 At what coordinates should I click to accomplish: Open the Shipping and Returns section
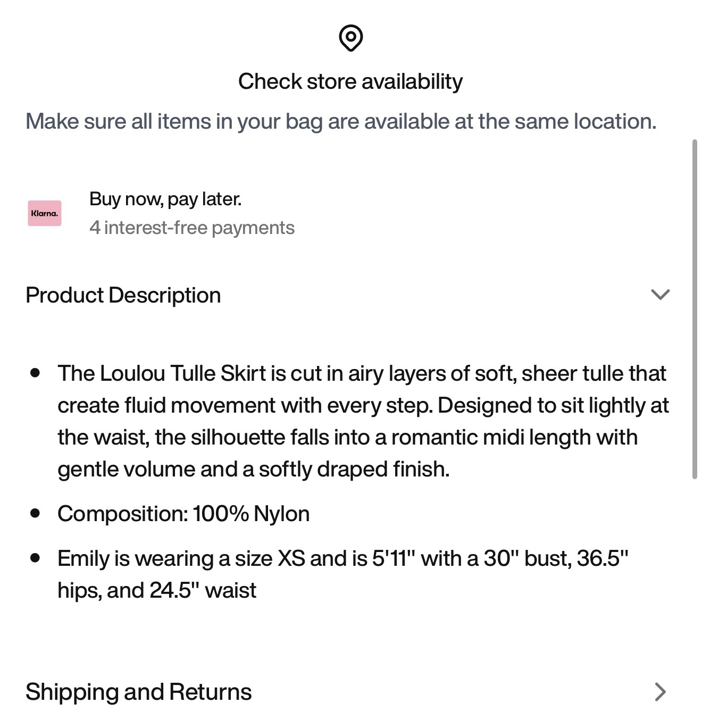click(139, 692)
